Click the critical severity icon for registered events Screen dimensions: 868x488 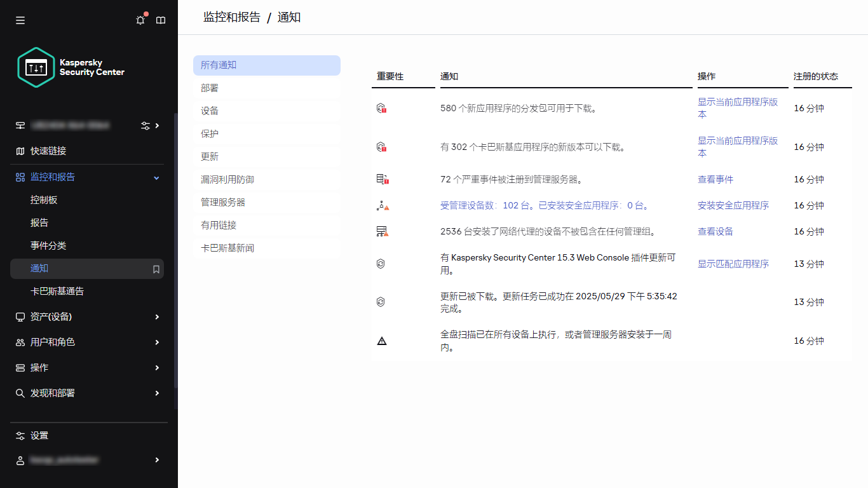pyautogui.click(x=382, y=179)
